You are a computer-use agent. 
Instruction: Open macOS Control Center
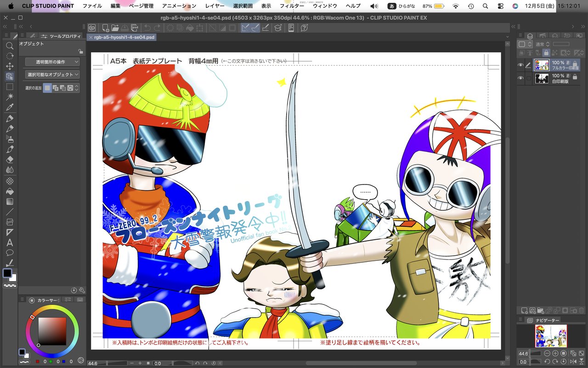[500, 6]
